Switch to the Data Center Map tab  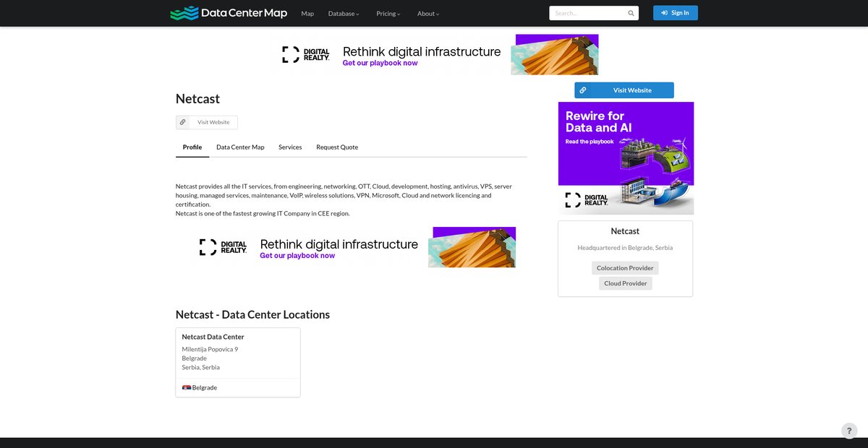pyautogui.click(x=240, y=147)
